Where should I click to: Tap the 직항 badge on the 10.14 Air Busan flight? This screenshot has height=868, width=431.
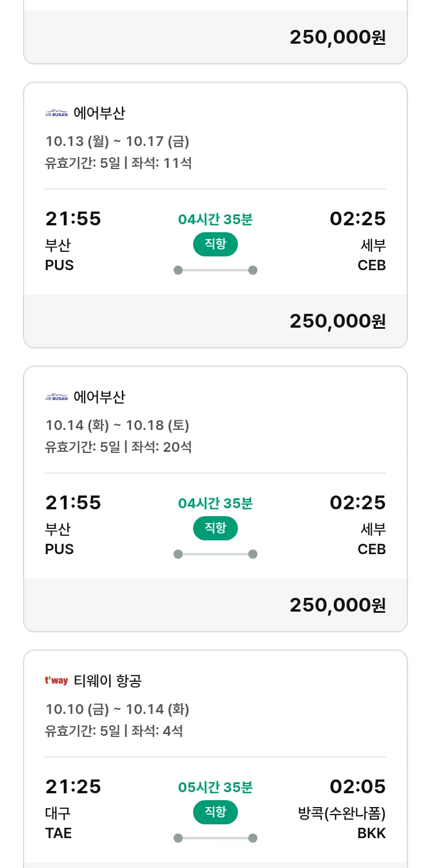pos(215,528)
